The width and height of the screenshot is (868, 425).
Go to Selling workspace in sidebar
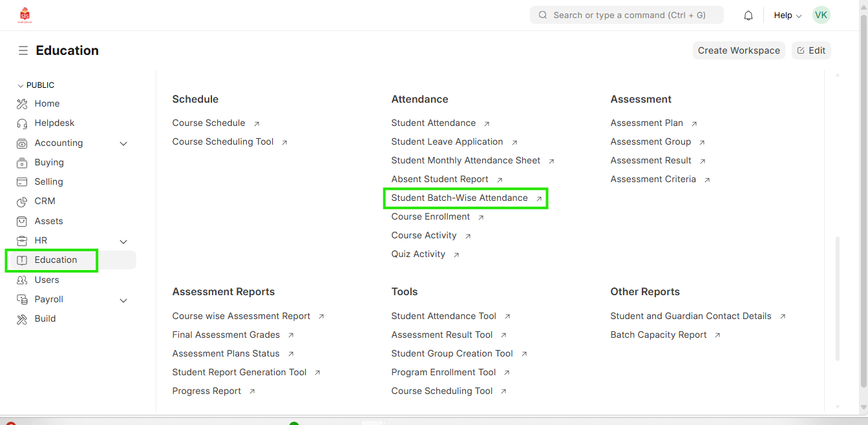pos(48,181)
